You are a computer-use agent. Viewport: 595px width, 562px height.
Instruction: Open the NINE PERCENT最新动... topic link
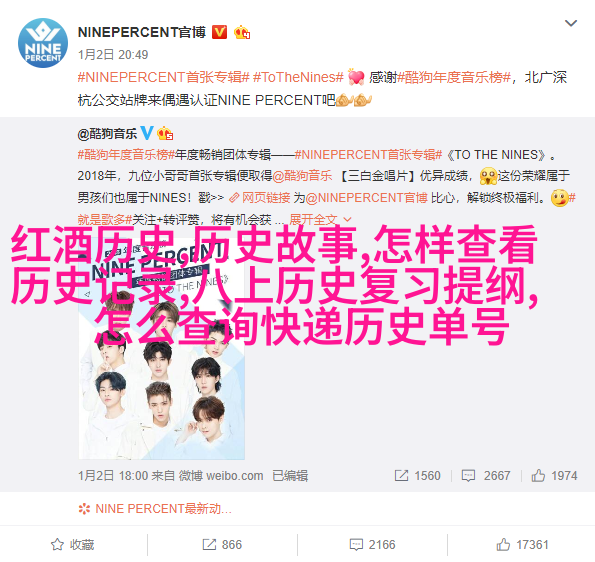click(155, 508)
